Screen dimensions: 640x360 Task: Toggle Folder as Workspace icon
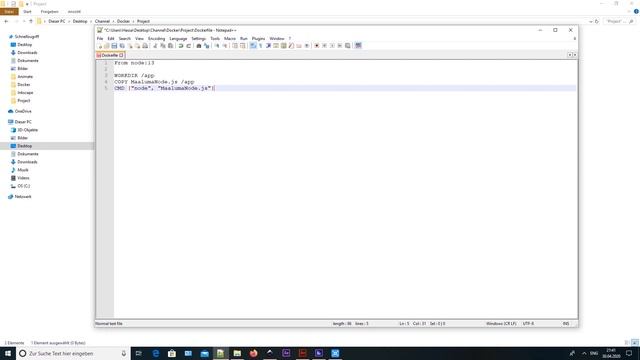(299, 46)
